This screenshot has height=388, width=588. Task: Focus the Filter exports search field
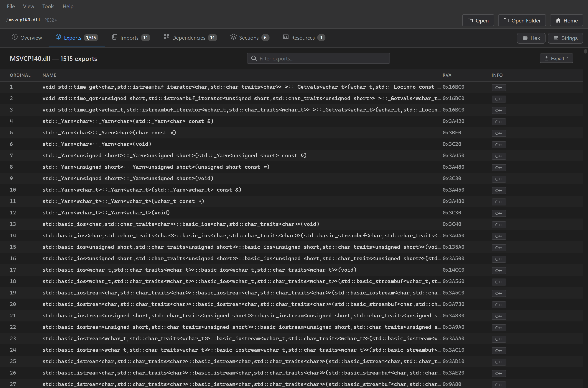point(318,58)
